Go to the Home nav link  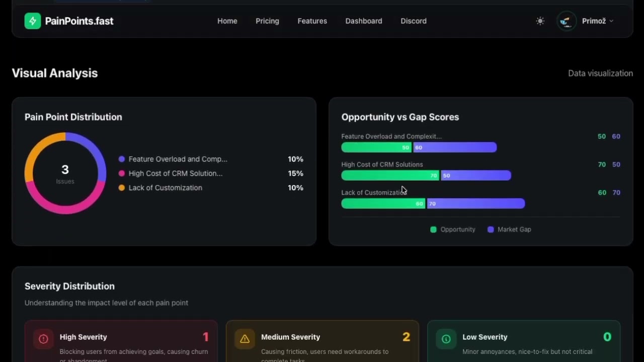tap(227, 21)
